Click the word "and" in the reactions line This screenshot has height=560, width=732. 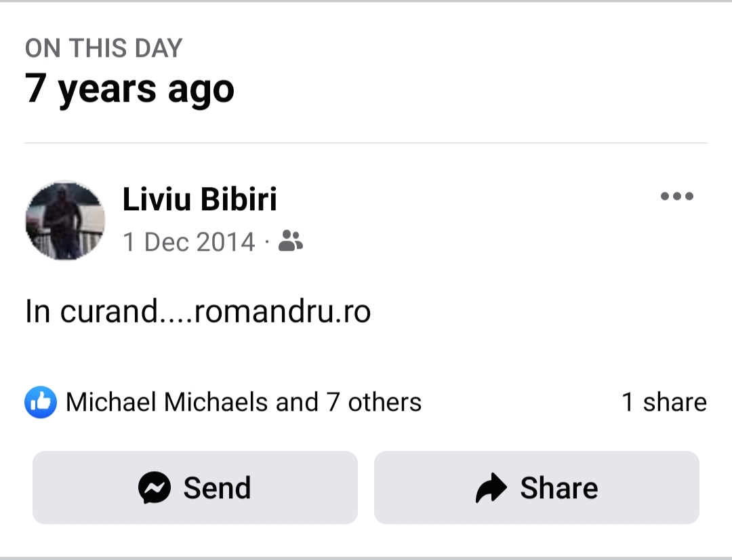coord(297,403)
